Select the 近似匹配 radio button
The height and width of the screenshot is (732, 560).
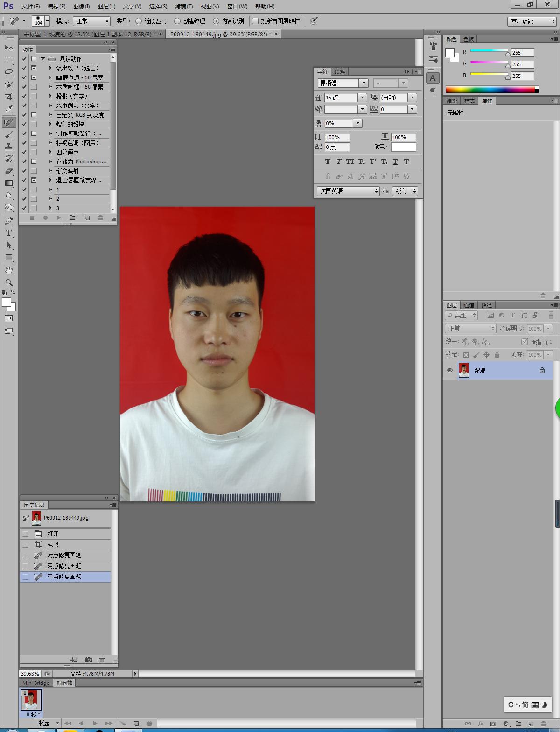point(139,21)
